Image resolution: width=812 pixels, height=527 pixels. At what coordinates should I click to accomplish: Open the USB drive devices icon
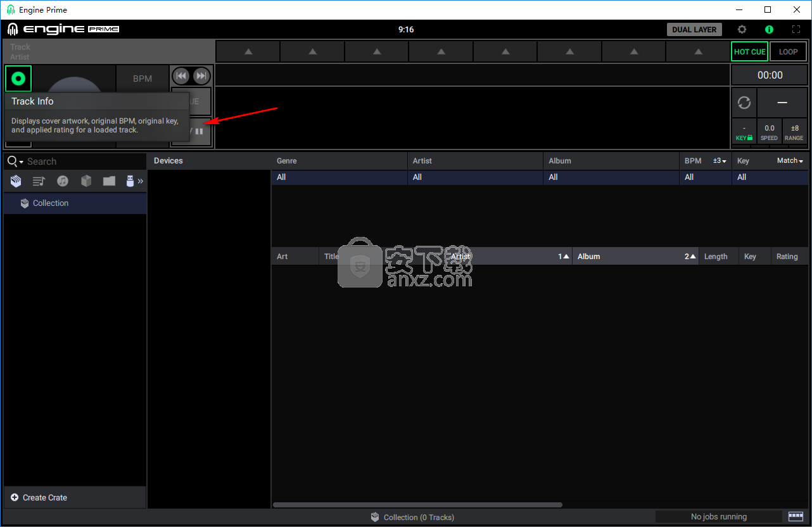tap(130, 181)
